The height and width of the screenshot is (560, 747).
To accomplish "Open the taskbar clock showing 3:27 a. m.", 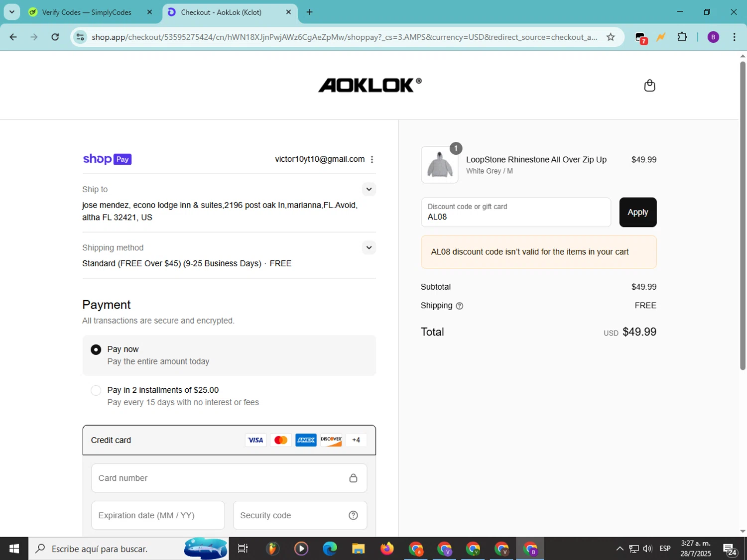I will [x=696, y=549].
